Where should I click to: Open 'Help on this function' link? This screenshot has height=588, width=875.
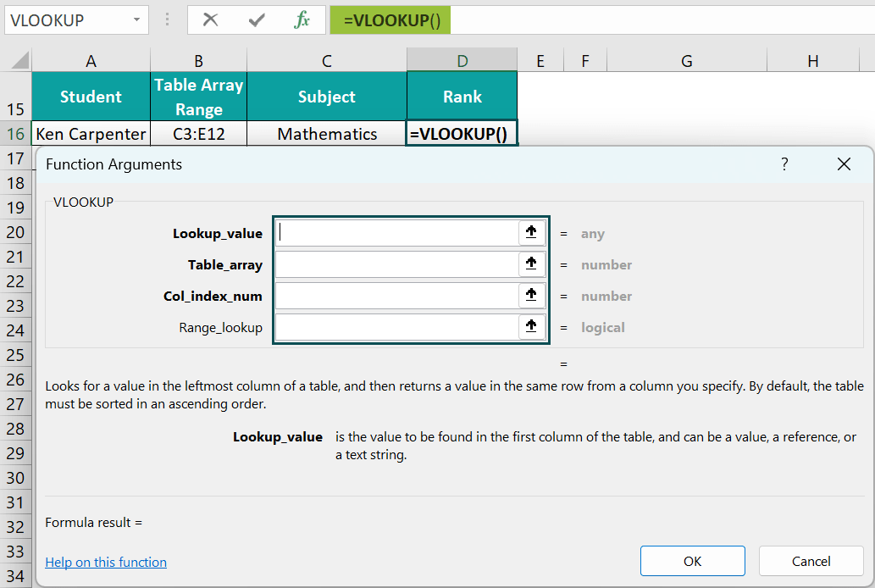(x=105, y=562)
